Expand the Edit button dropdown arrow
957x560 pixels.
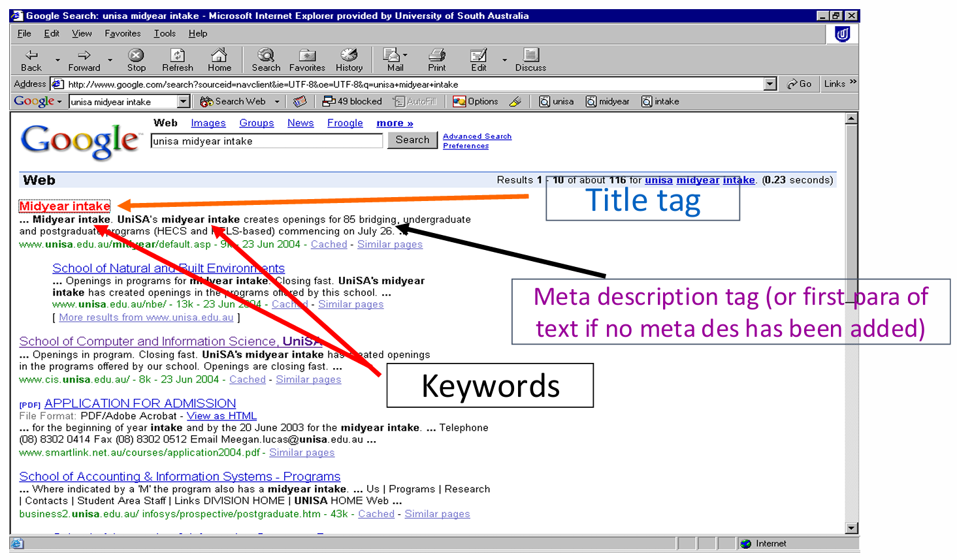coord(504,60)
